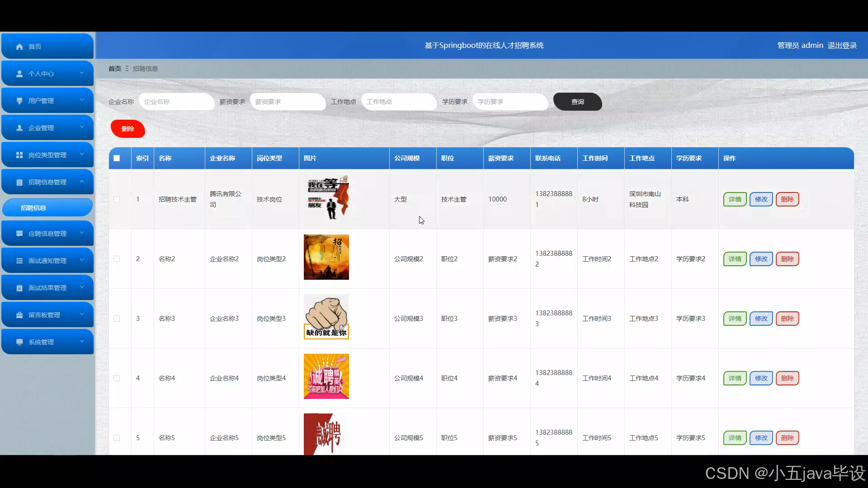Image resolution: width=868 pixels, height=488 pixels.
Task: Click the 用户管理 sidebar icon
Action: coord(19,101)
